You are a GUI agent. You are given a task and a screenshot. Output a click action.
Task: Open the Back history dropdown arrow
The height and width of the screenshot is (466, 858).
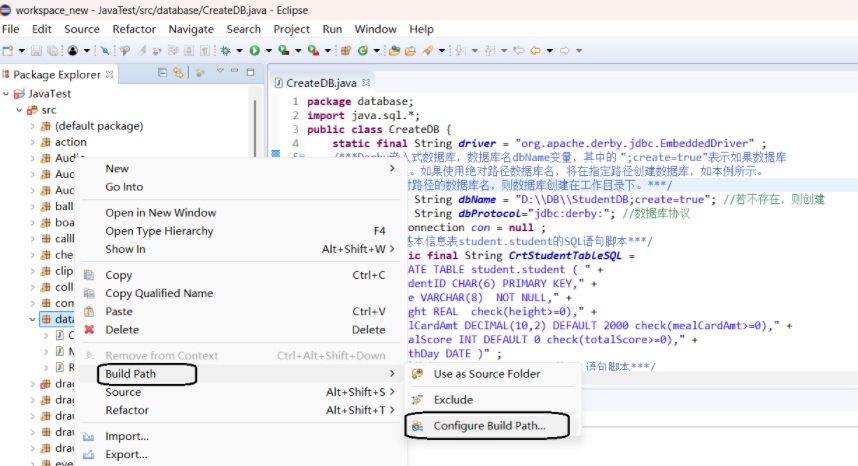click(549, 51)
